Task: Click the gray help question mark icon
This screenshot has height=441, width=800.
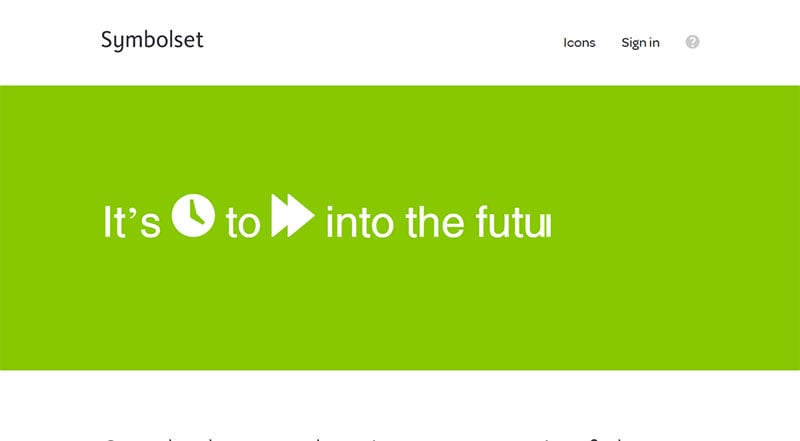Action: (x=692, y=42)
